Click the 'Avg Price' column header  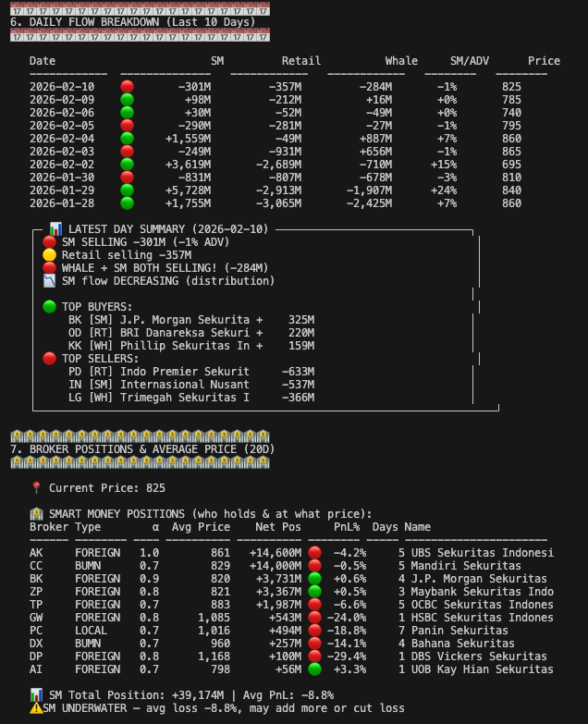(x=201, y=527)
